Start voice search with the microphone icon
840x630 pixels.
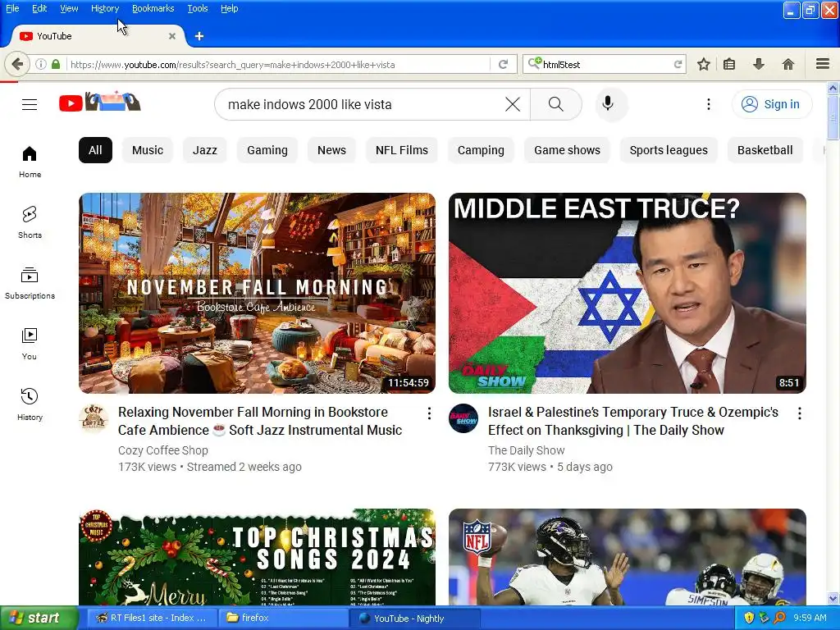click(x=608, y=103)
